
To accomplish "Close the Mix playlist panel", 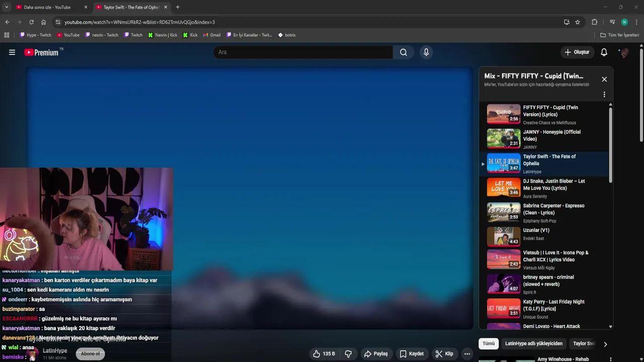I will coord(604,79).
